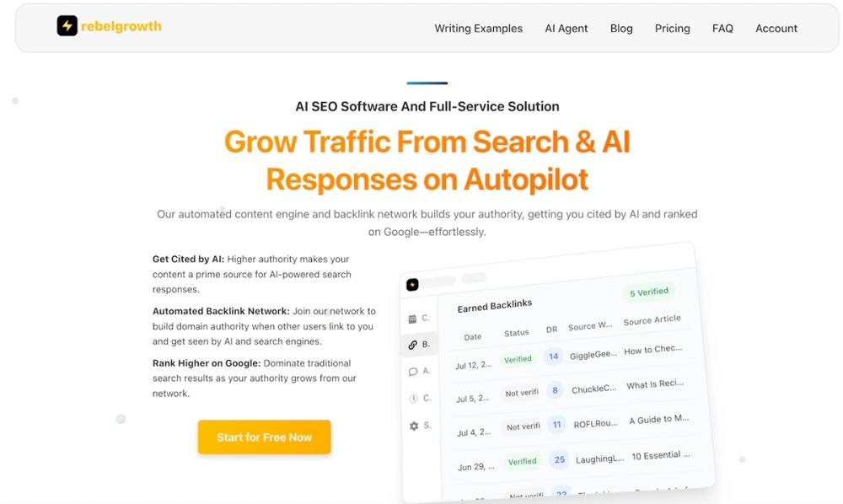This screenshot has height=504, width=843.
Task: Click the Status column header
Action: pyautogui.click(x=517, y=333)
